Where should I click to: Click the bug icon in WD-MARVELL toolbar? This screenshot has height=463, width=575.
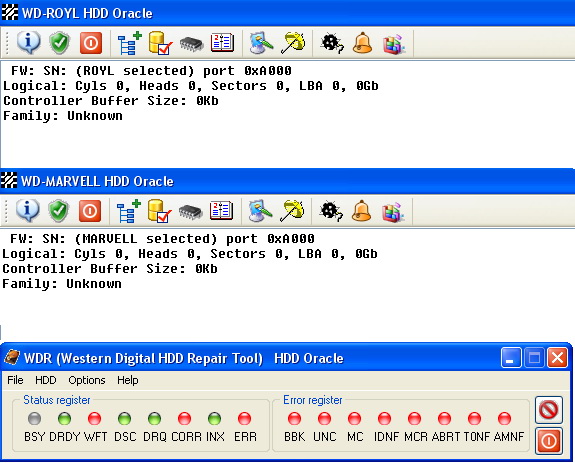tap(331, 212)
